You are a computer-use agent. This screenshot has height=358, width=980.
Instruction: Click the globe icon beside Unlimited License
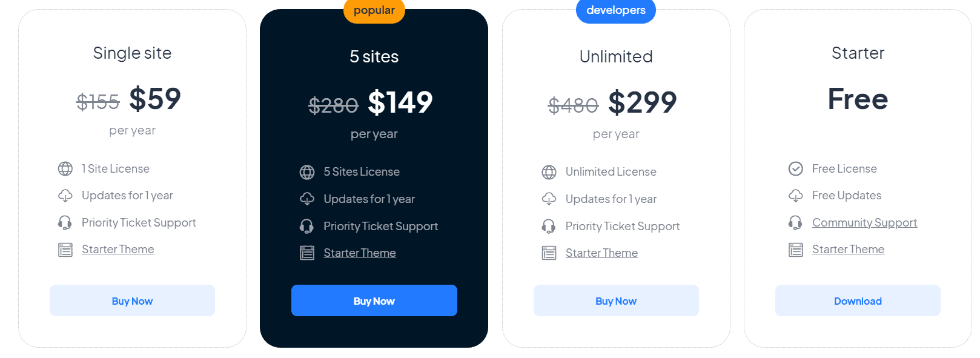(x=549, y=171)
